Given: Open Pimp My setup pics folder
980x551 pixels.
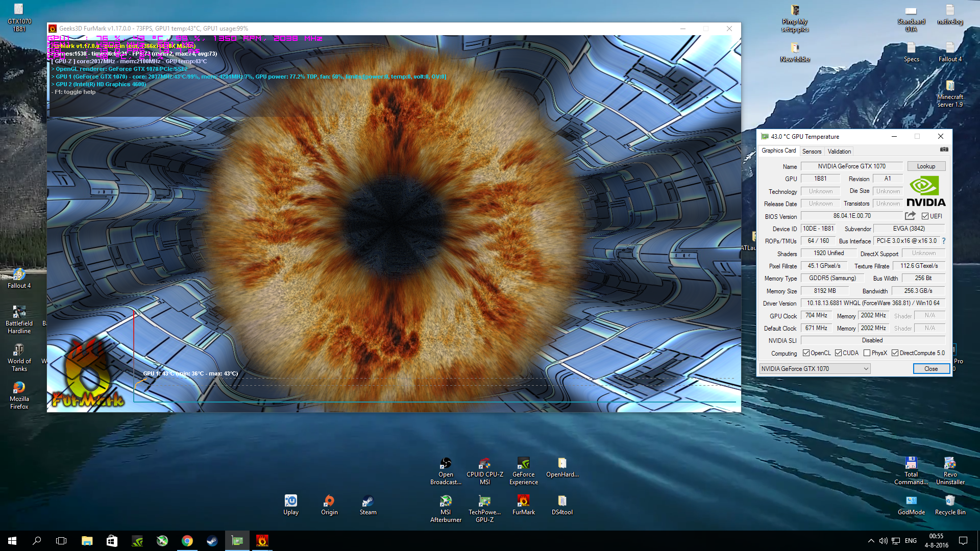Looking at the screenshot, I should pyautogui.click(x=795, y=18).
